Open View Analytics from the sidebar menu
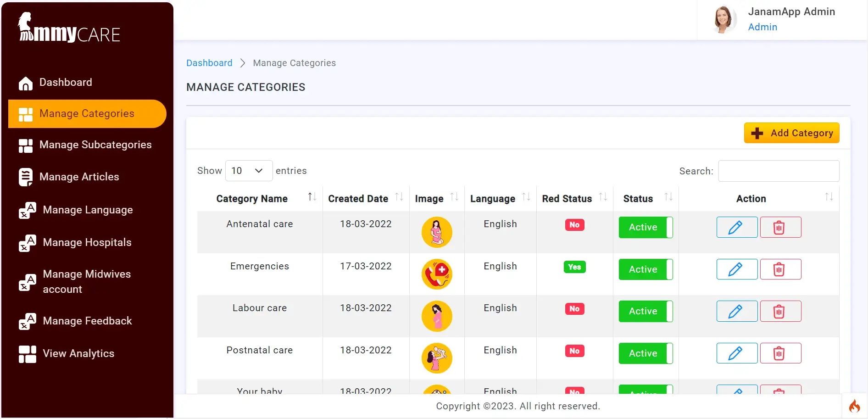 [26, 354]
